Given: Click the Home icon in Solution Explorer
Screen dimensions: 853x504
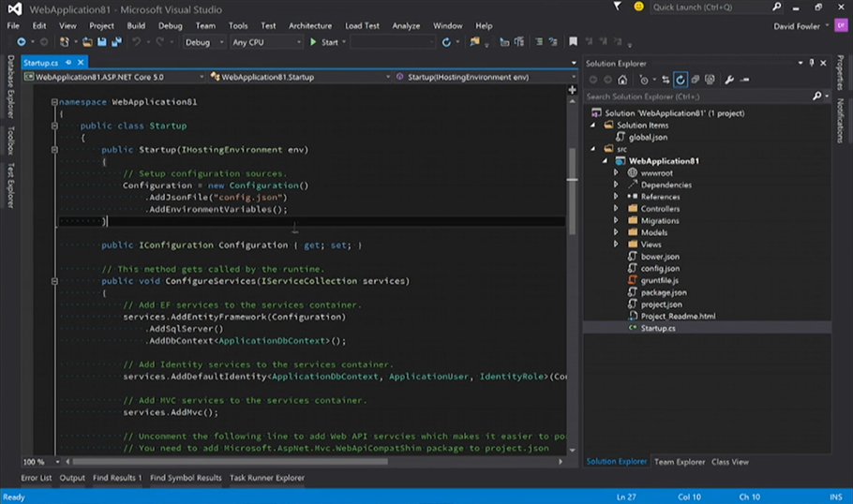Looking at the screenshot, I should point(624,80).
